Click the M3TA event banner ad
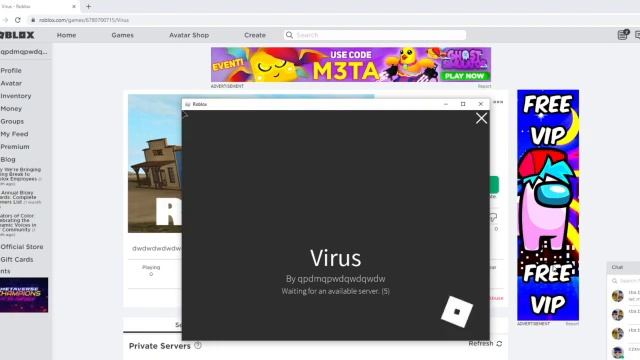The image size is (640, 360). coord(351,64)
